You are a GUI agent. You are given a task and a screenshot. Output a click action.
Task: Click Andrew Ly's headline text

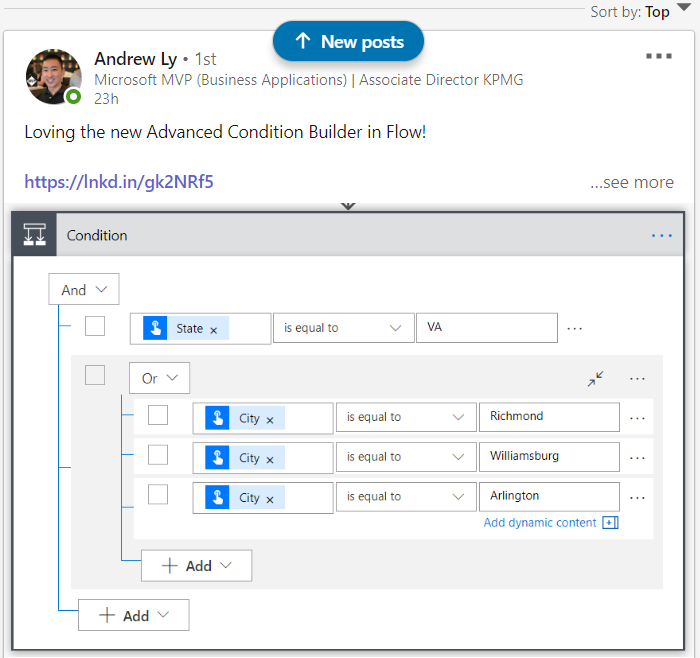tap(308, 79)
